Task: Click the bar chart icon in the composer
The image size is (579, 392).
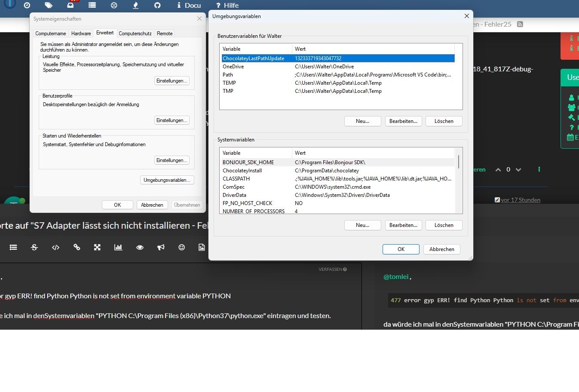Action: (118, 247)
